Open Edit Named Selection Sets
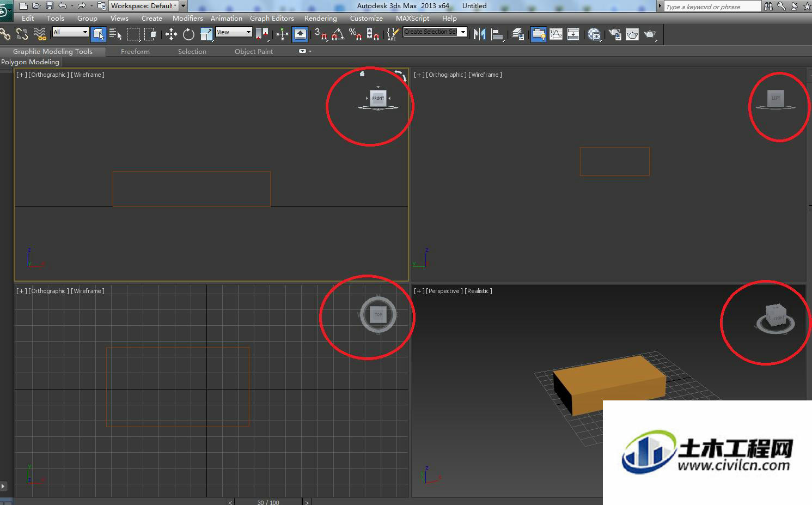812x505 pixels. 393,34
